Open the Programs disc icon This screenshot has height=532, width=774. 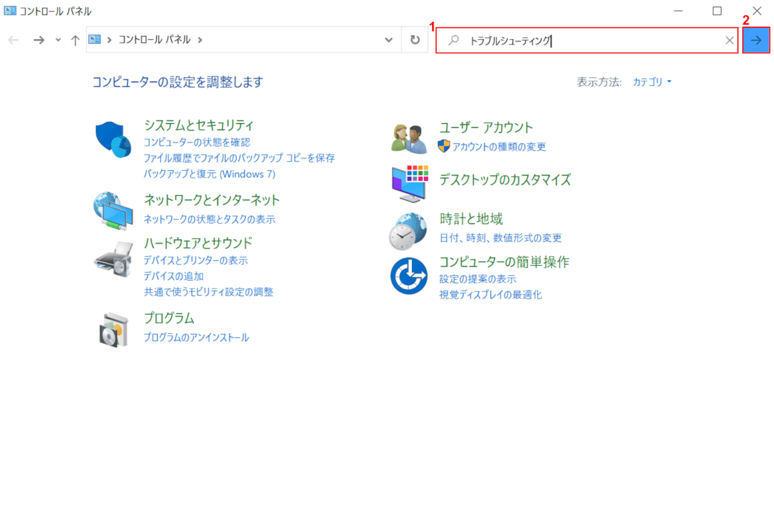(114, 330)
